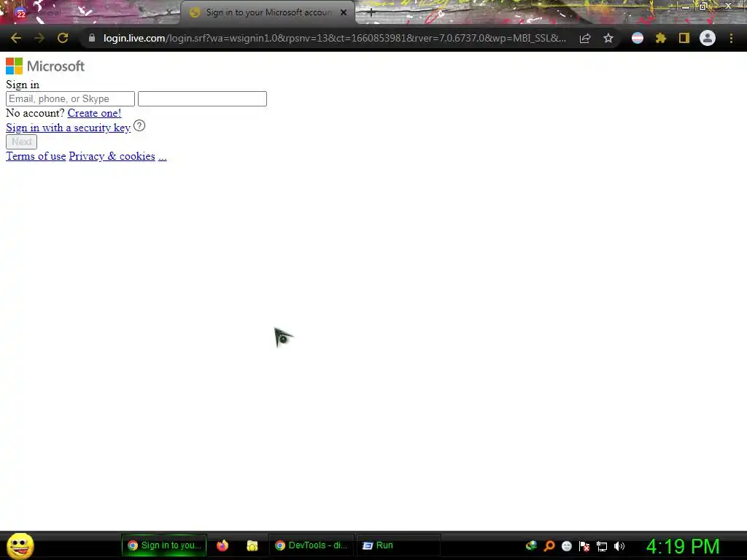Image resolution: width=747 pixels, height=560 pixels.
Task: Open a new browser tab
Action: (x=371, y=13)
